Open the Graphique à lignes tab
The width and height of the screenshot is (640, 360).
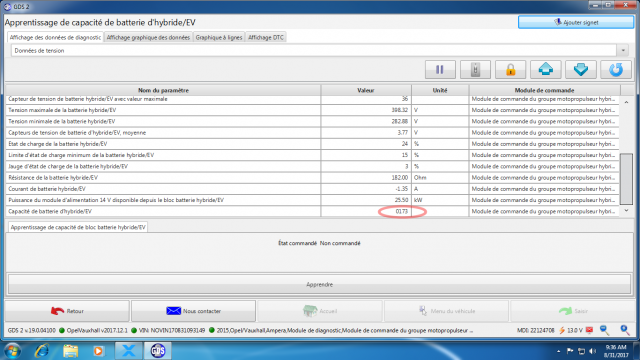[x=219, y=37]
